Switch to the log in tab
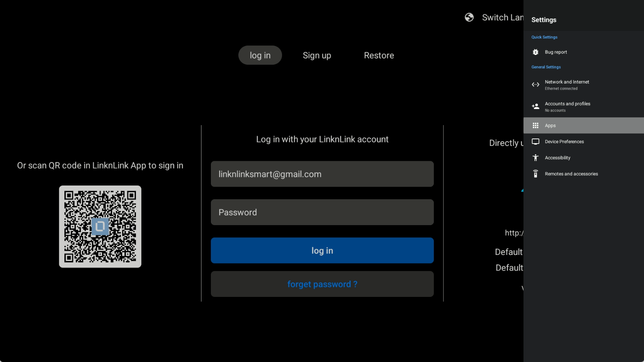 point(260,55)
